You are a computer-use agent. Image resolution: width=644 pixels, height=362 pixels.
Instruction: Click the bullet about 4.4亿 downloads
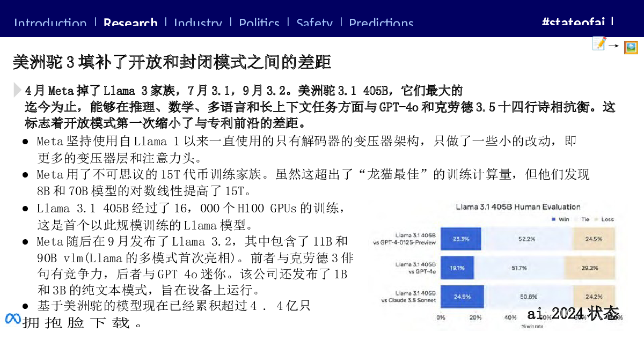[x=173, y=306]
